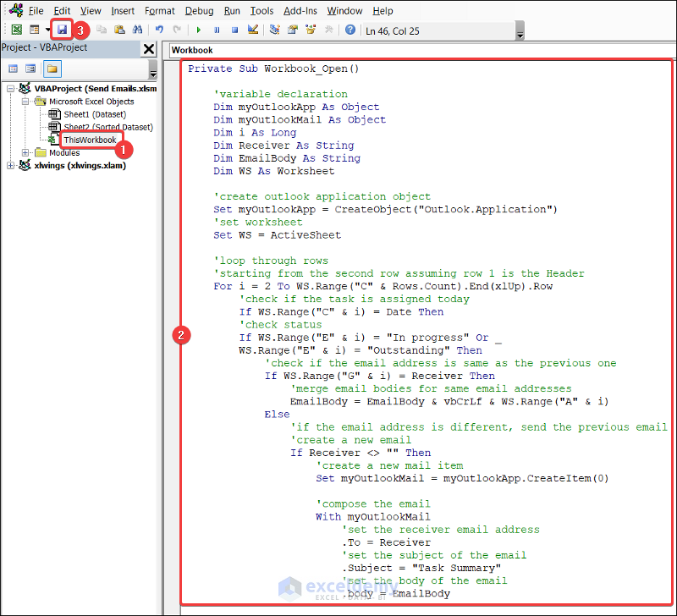This screenshot has height=616, width=677.
Task: Select Sheet1 (Dataset) in project tree
Action: pos(95,114)
